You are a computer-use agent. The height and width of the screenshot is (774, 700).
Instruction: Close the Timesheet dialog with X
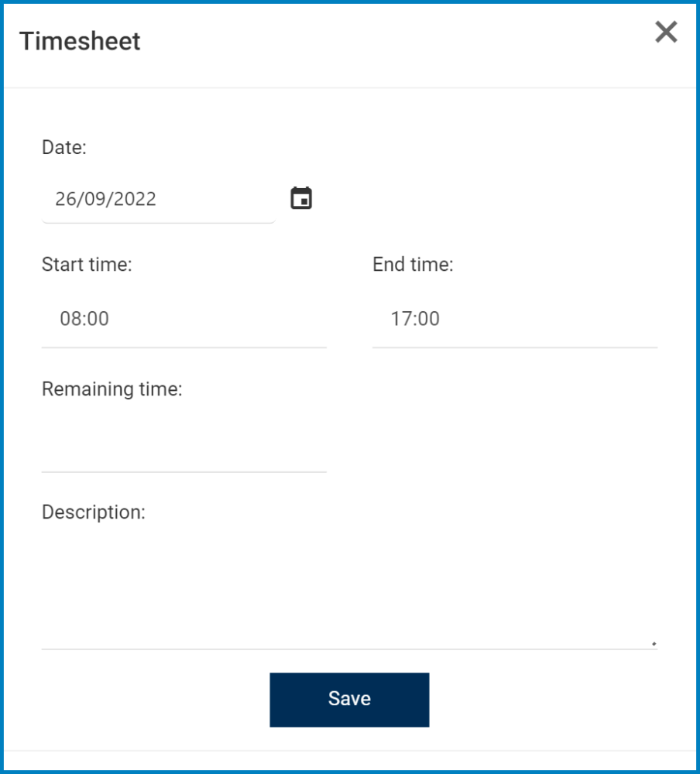[666, 33]
